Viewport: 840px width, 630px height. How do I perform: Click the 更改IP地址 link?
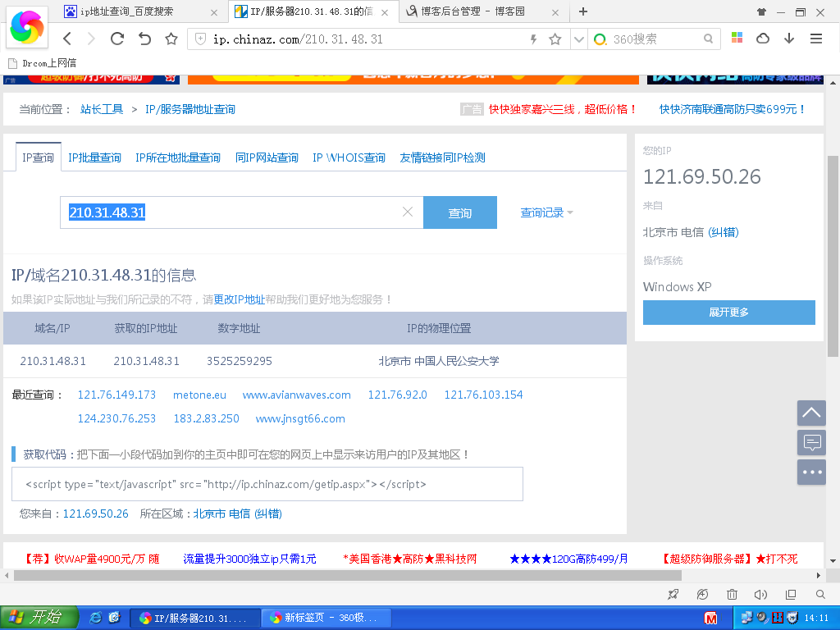(239, 299)
